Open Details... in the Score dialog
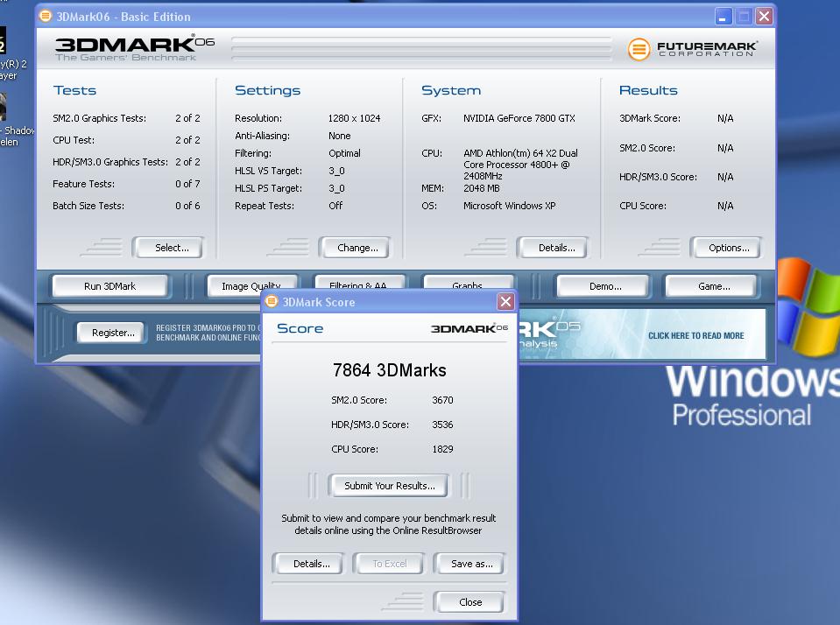This screenshot has height=625, width=840. pyautogui.click(x=308, y=564)
